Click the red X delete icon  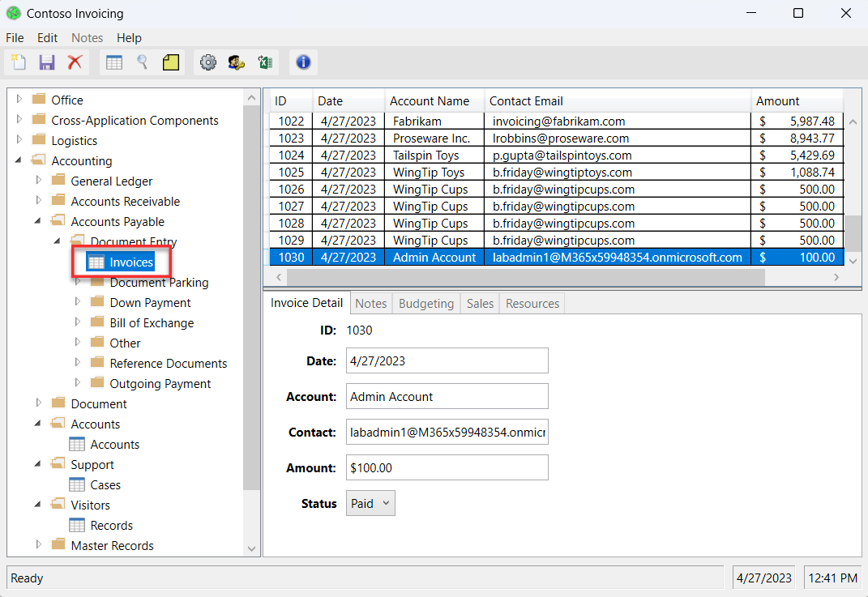click(75, 62)
